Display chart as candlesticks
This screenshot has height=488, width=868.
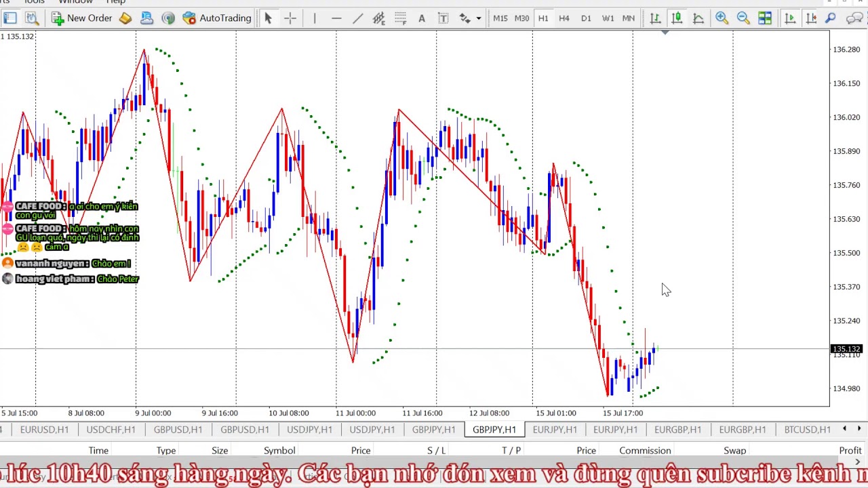(x=677, y=18)
